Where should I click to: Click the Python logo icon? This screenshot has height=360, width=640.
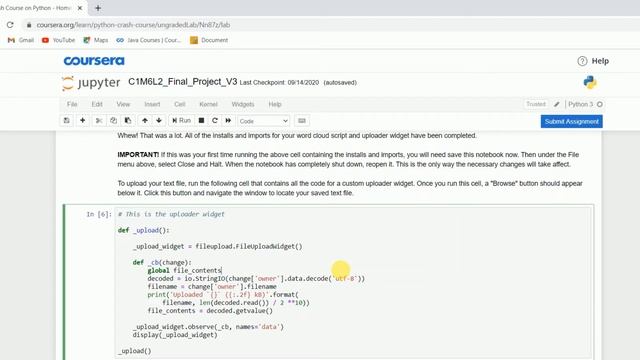click(590, 82)
